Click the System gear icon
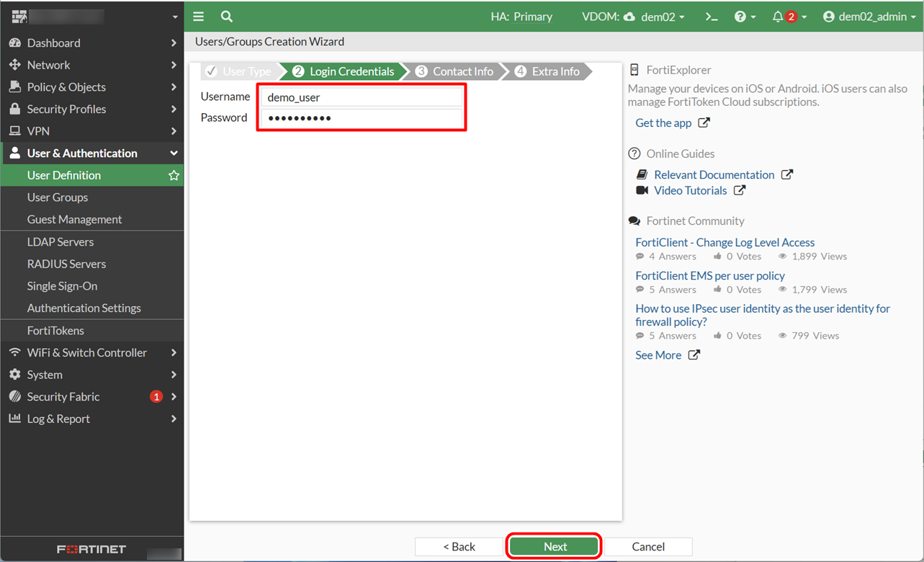 [x=14, y=375]
